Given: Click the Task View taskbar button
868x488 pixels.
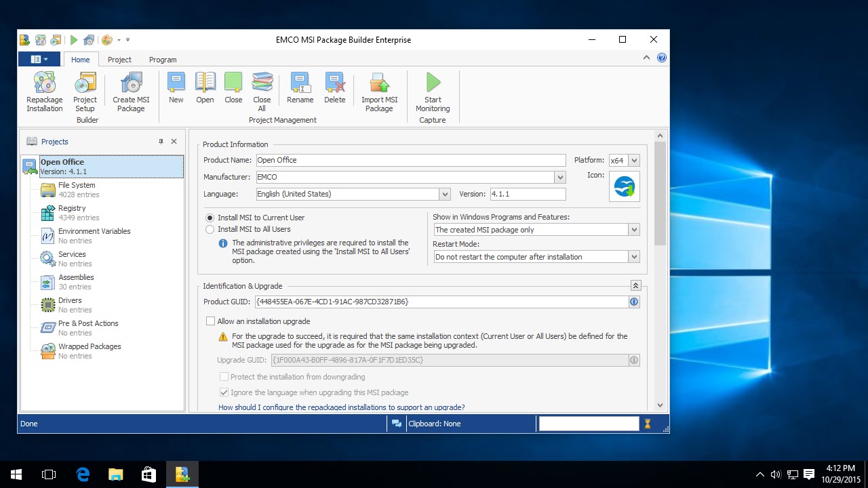Looking at the screenshot, I should pos(49,474).
